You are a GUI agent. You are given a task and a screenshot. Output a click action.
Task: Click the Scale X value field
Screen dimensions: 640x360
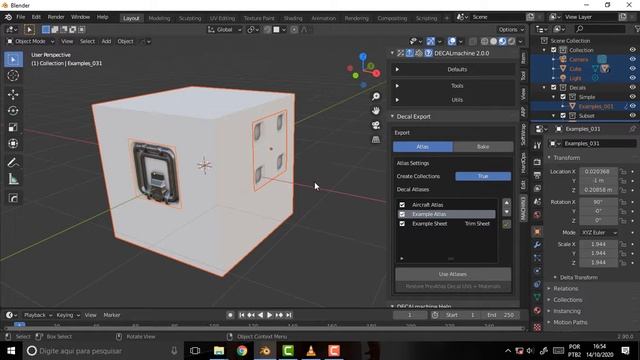click(598, 244)
